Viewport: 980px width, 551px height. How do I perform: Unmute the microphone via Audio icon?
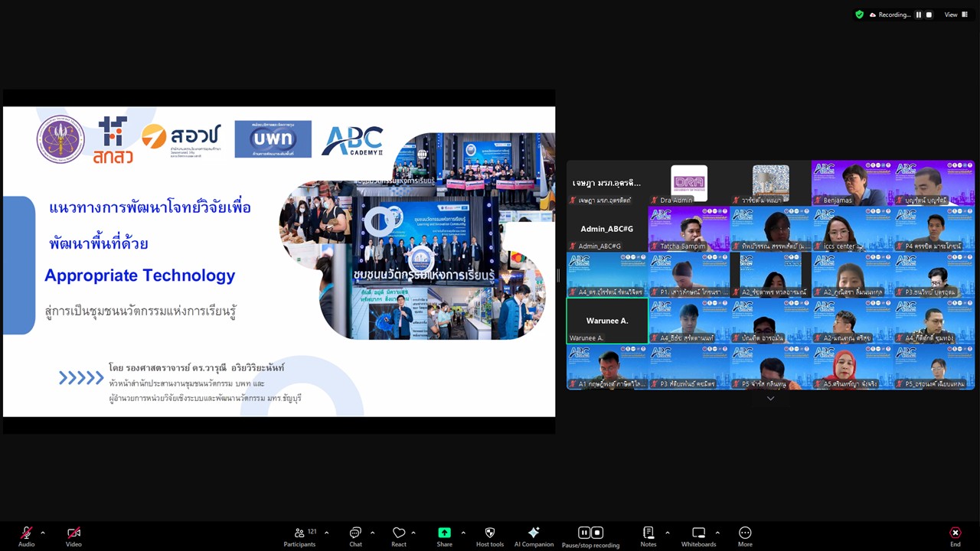point(26,533)
